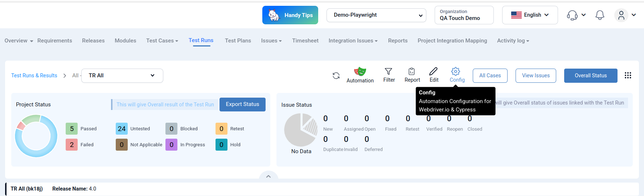The width and height of the screenshot is (644, 196).
Task: Open Config gear settings
Action: (x=456, y=72)
